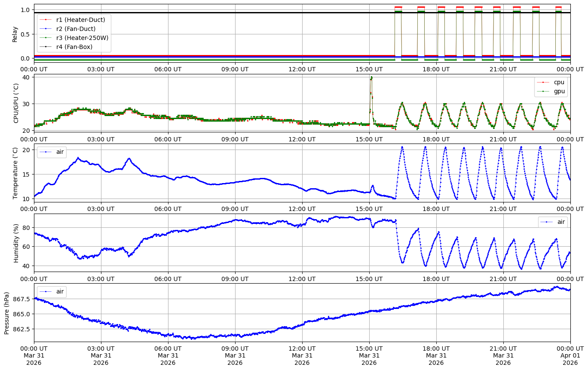Select the Pressure (hPa) axis label
The image size is (588, 370).
tap(7, 312)
